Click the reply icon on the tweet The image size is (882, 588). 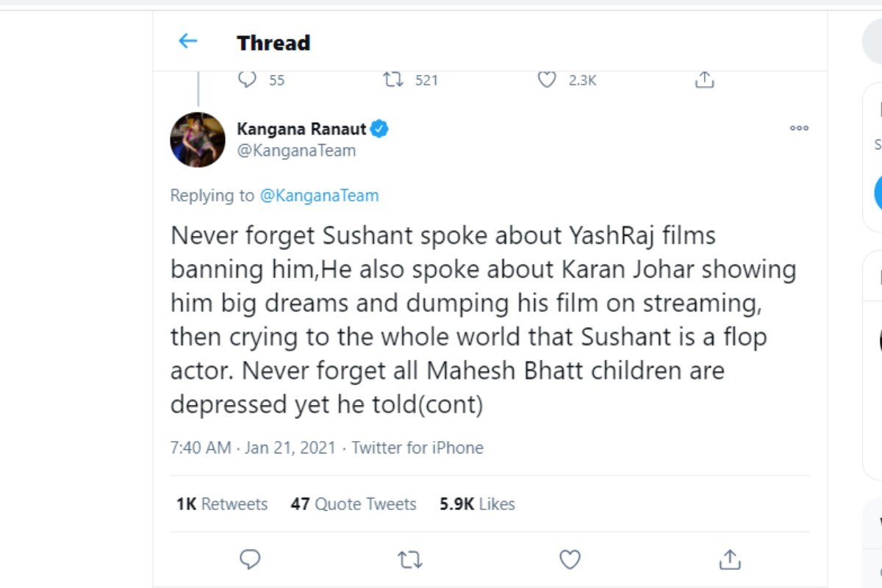tap(248, 79)
